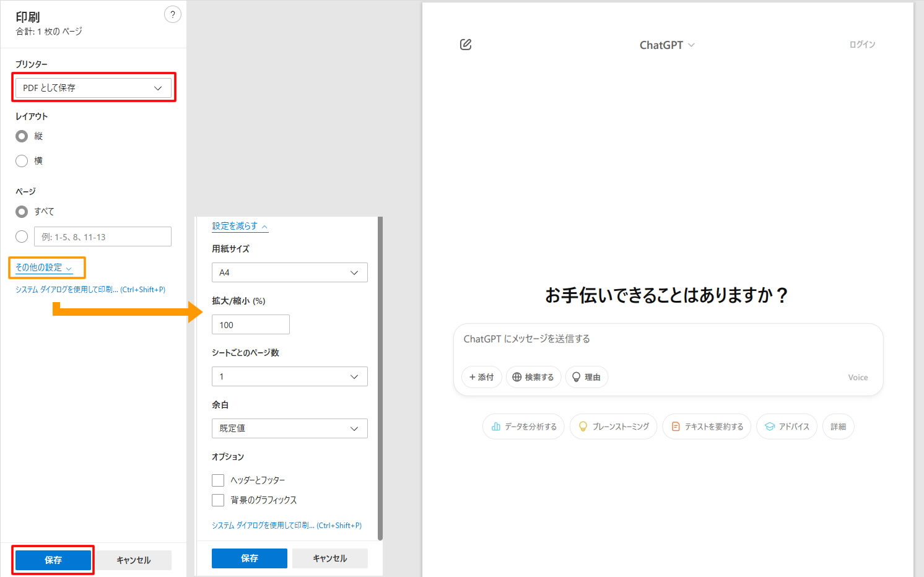Click the ブレーンストーミング lightbulb chip
Image resolution: width=924 pixels, height=577 pixels.
click(x=613, y=427)
